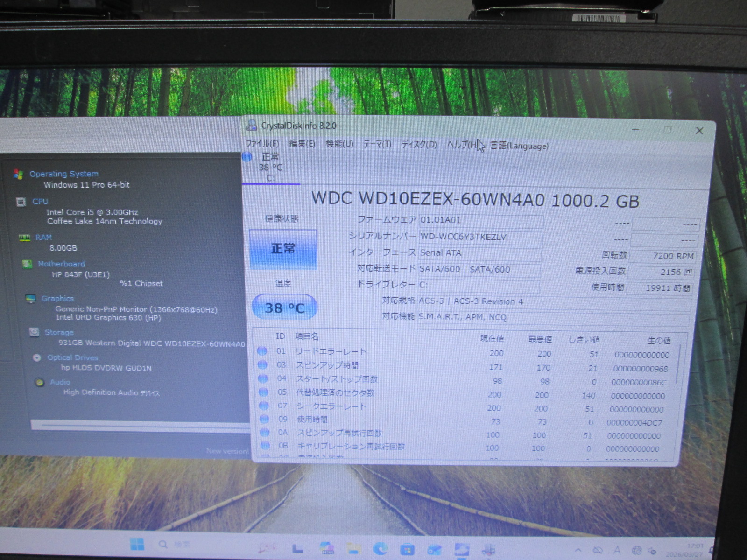Click the Optical Drives disc icon
Image resolution: width=747 pixels, height=560 pixels.
pyautogui.click(x=37, y=357)
